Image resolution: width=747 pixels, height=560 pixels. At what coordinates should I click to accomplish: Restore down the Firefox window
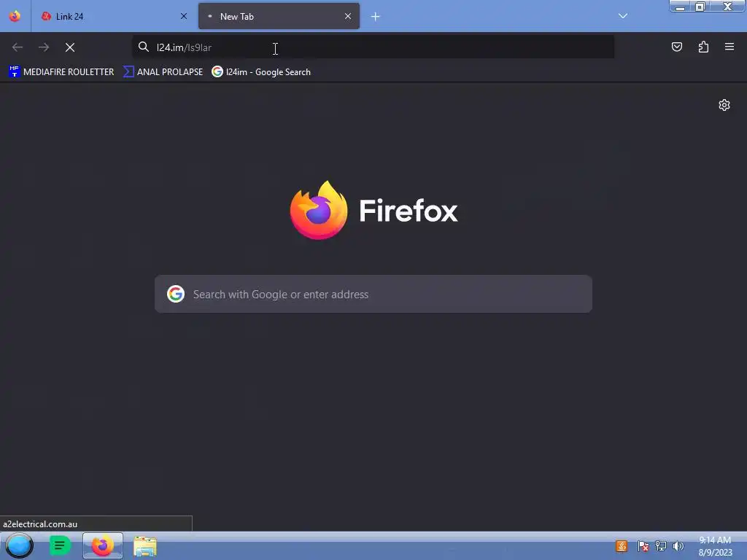pos(700,6)
